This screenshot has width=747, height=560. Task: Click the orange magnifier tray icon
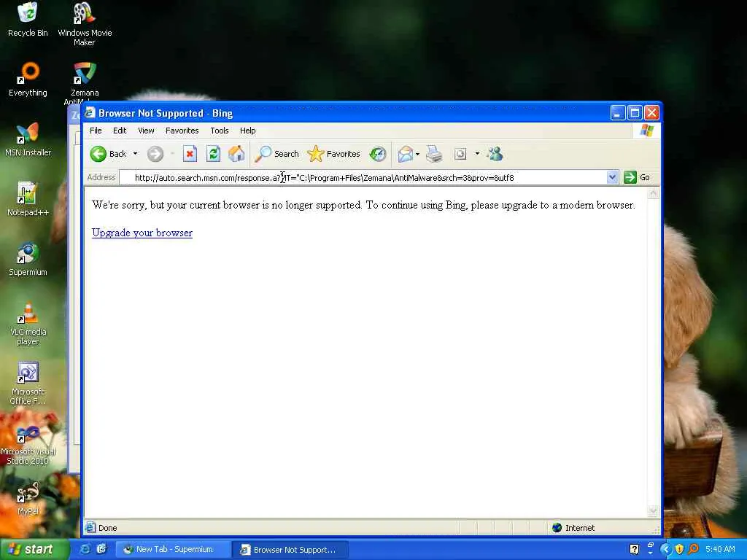pos(693,549)
